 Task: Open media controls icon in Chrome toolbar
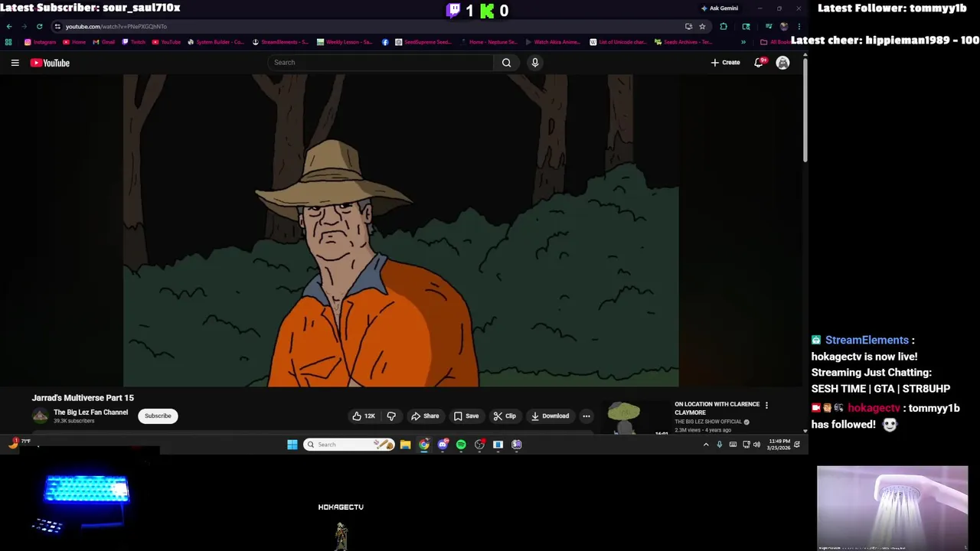pyautogui.click(x=769, y=27)
